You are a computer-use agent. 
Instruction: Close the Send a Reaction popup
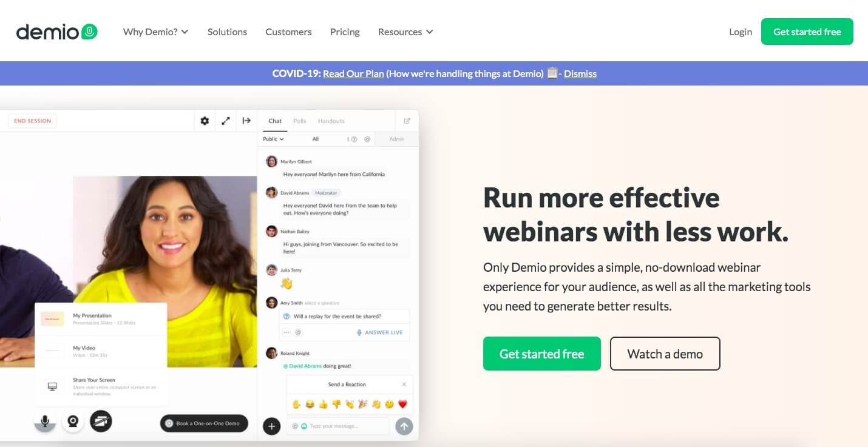[x=404, y=385]
